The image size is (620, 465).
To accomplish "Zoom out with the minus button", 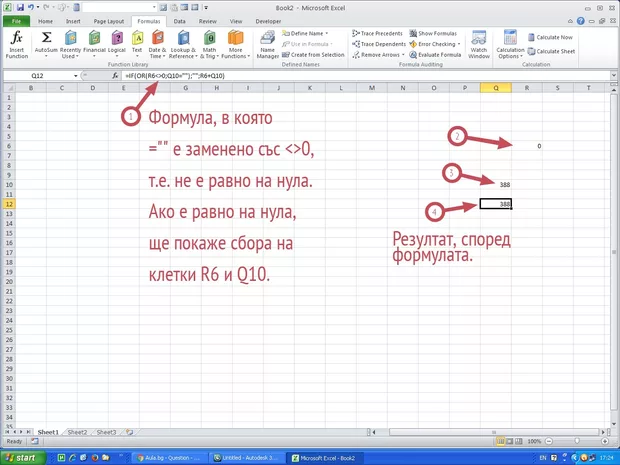I will (549, 441).
